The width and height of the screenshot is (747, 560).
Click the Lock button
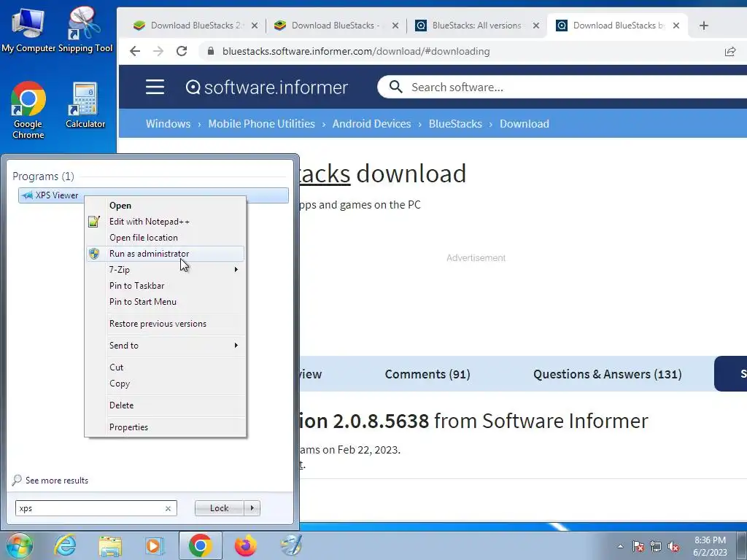(220, 508)
